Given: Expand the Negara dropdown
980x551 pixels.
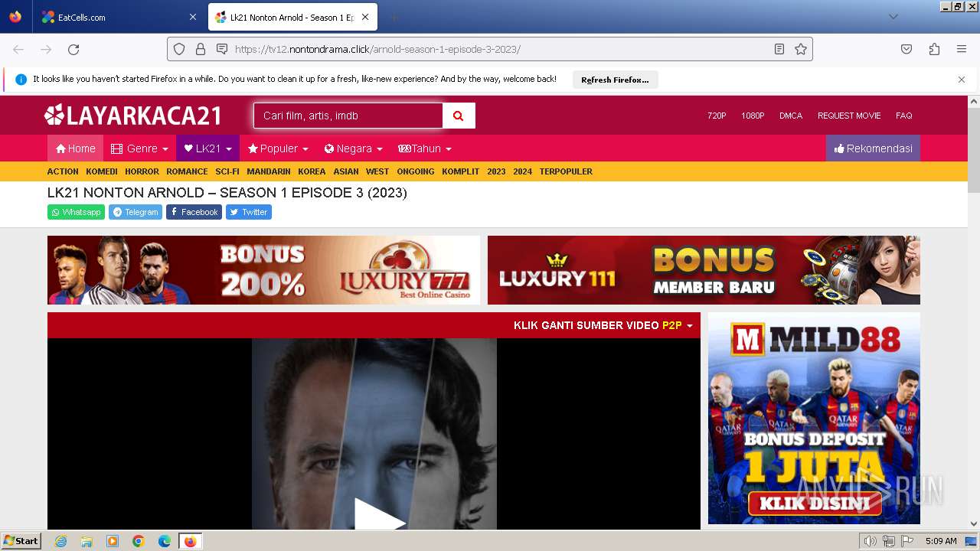Looking at the screenshot, I should 353,148.
